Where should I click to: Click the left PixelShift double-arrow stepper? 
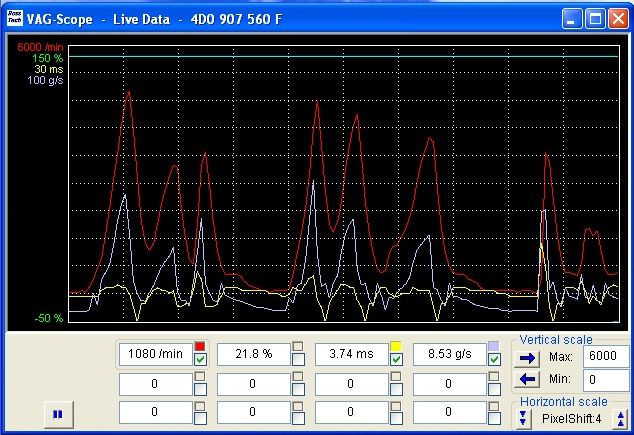(x=523, y=418)
